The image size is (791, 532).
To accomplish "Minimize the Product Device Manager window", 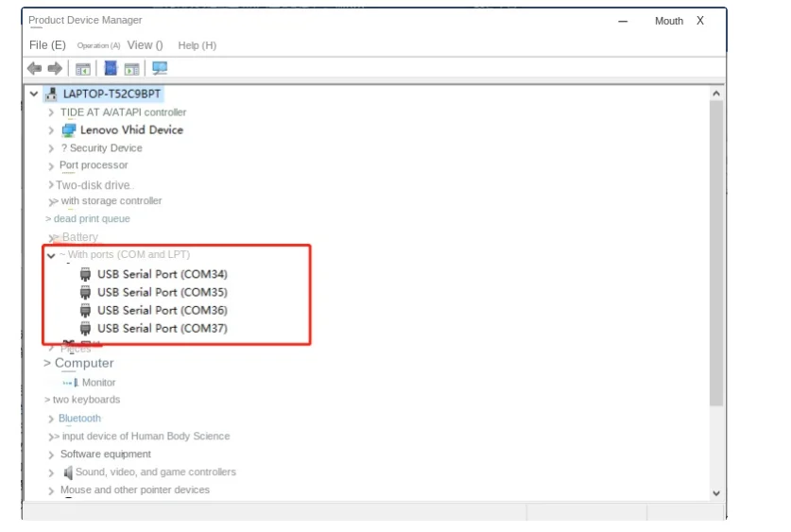I will [x=623, y=21].
